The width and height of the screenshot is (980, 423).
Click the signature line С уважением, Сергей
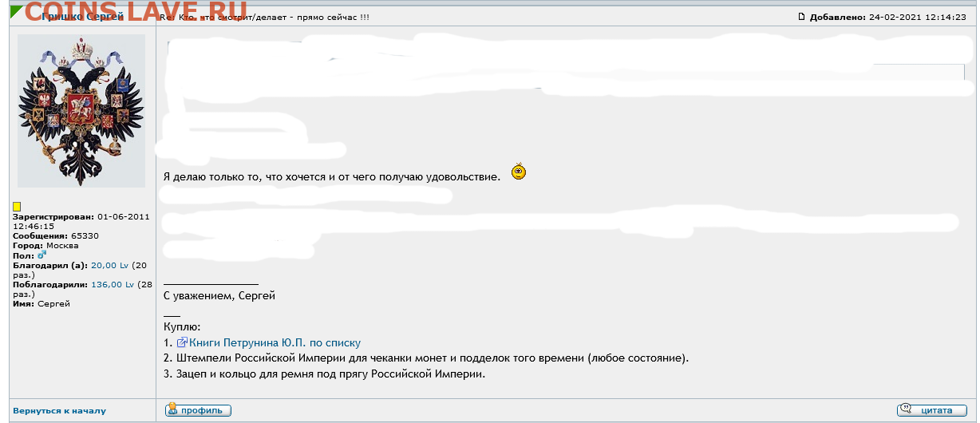point(219,296)
